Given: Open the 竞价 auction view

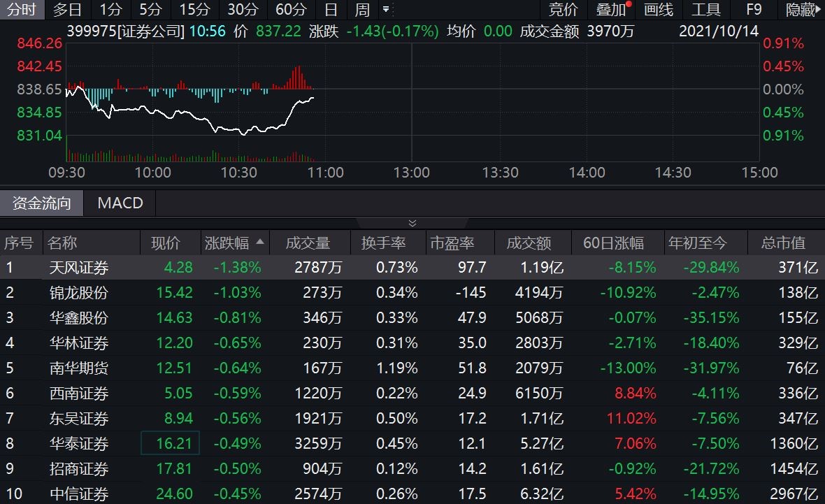Looking at the screenshot, I should pyautogui.click(x=563, y=10).
